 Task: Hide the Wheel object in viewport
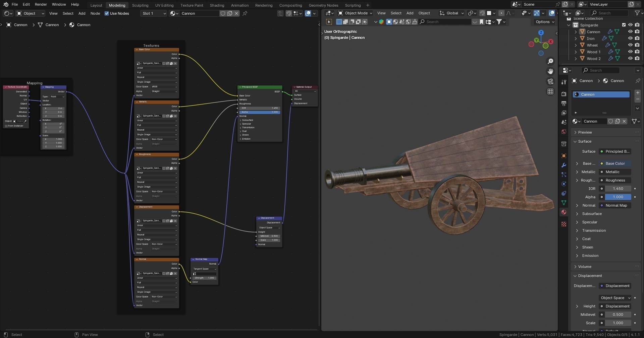tap(630, 45)
